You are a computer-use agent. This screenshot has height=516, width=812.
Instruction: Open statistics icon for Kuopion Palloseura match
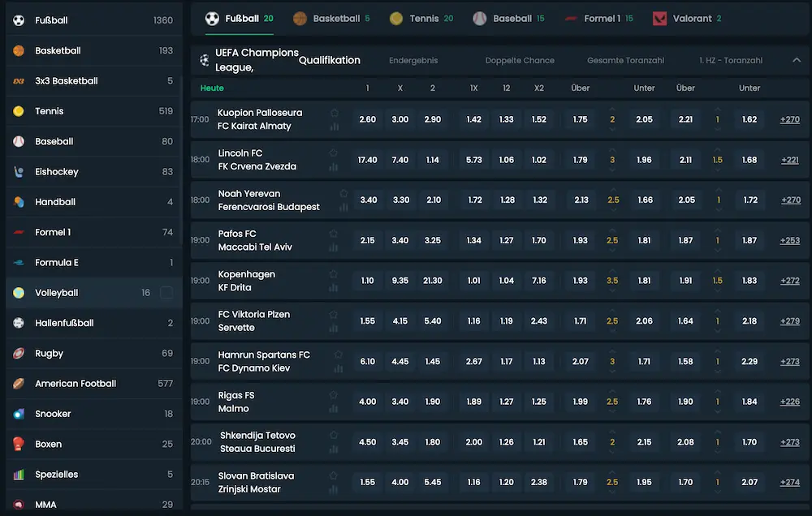(335, 127)
